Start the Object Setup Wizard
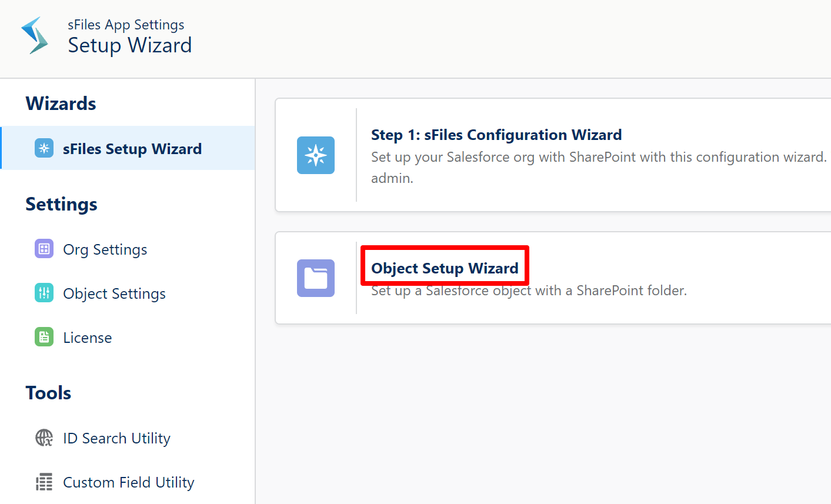 (x=445, y=268)
